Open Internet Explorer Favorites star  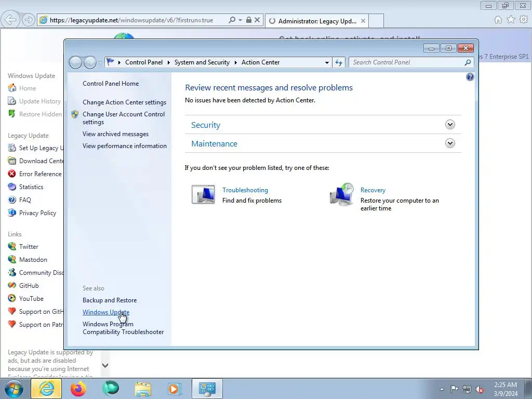pyautogui.click(x=511, y=20)
